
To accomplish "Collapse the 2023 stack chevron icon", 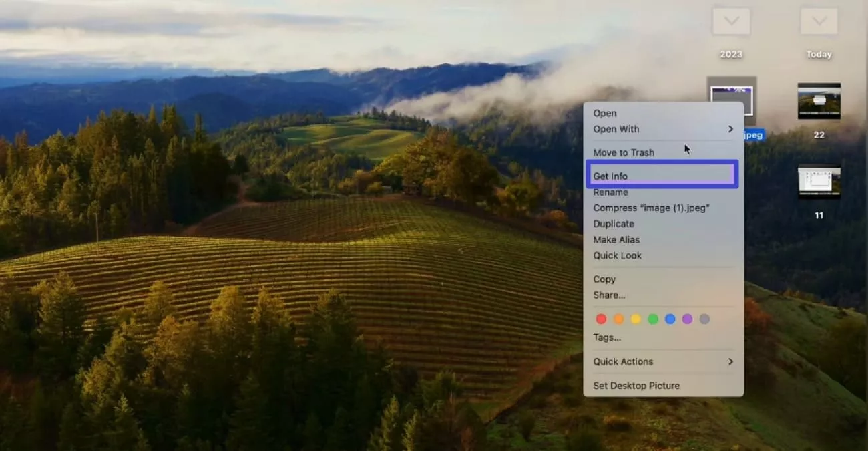I will (x=731, y=21).
